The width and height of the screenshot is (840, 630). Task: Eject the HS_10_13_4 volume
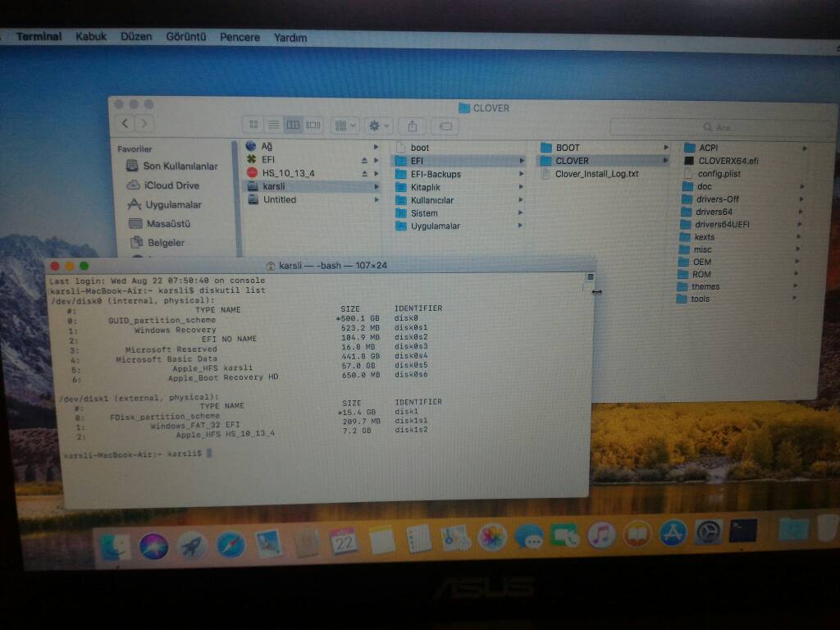[x=365, y=174]
